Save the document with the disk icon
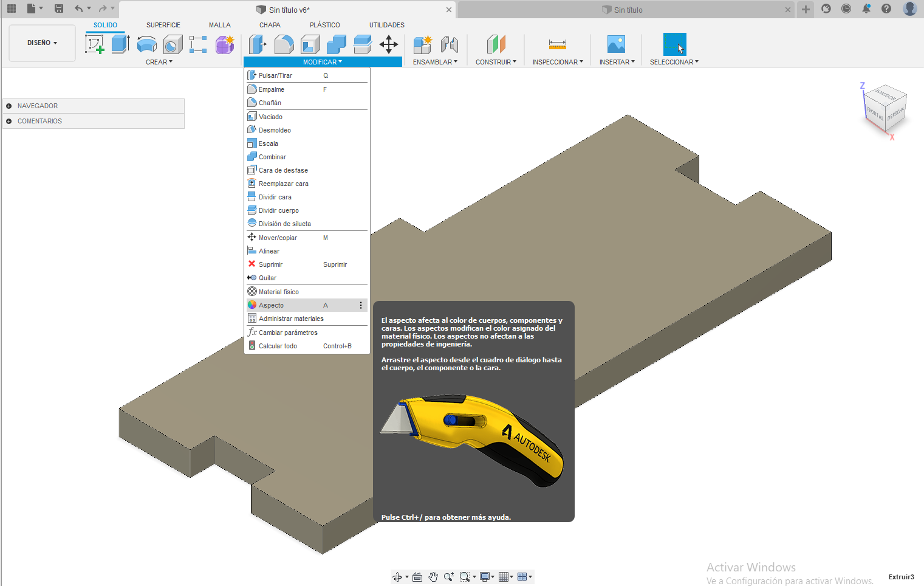The image size is (924, 586). 59,9
